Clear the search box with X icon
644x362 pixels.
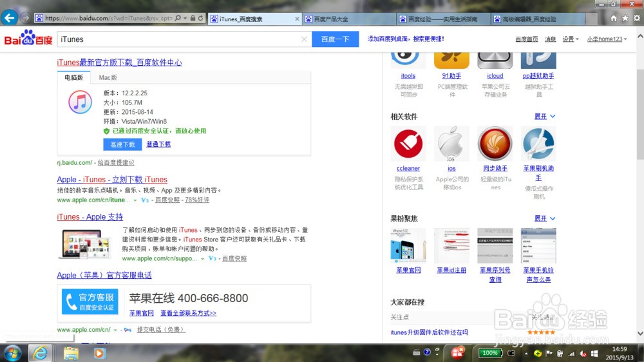point(304,39)
